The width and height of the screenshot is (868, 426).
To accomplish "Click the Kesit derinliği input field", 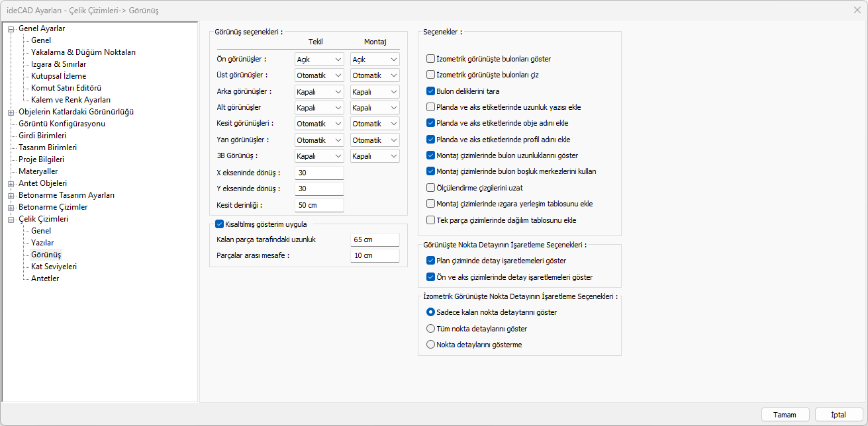I will point(319,205).
